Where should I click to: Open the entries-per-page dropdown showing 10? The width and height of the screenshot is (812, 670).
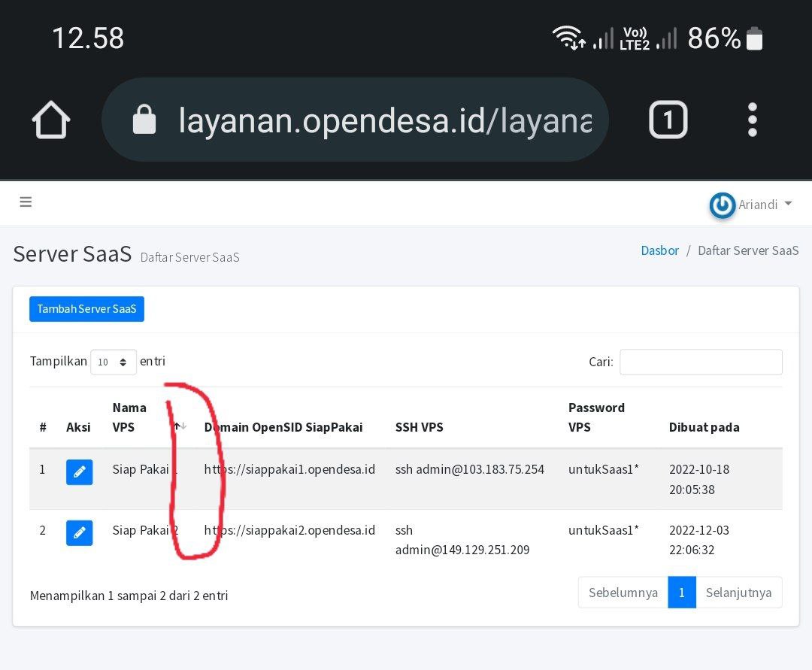(113, 362)
